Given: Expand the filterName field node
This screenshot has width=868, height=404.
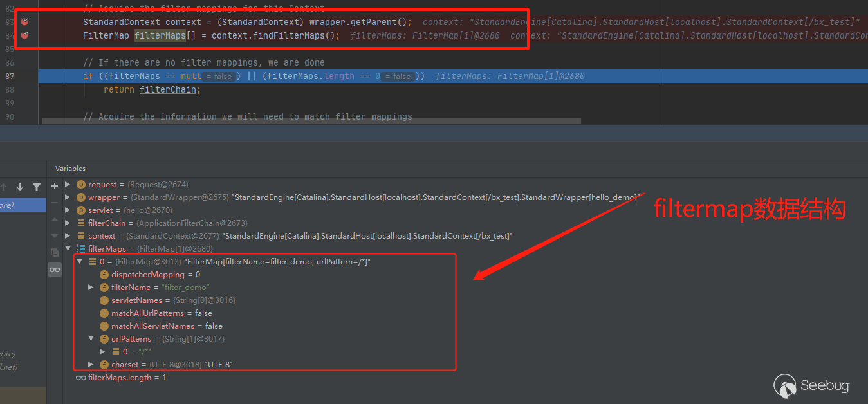Looking at the screenshot, I should 91,288.
